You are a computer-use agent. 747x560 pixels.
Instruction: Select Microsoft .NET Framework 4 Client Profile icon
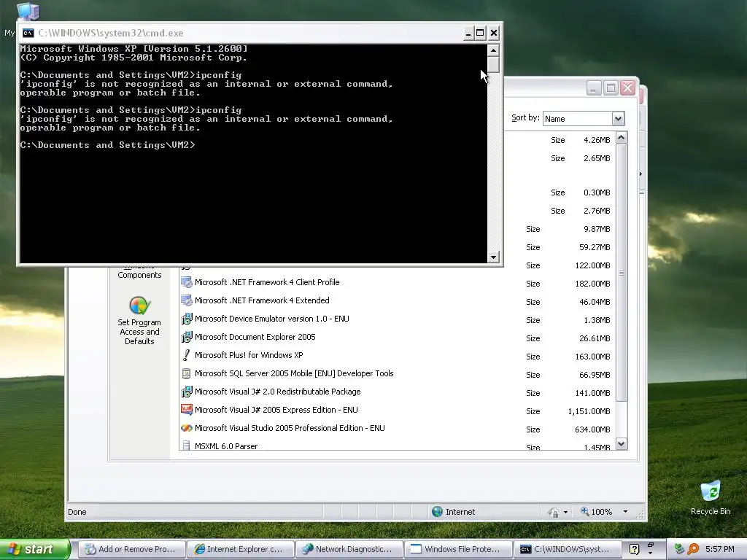pyautogui.click(x=186, y=282)
